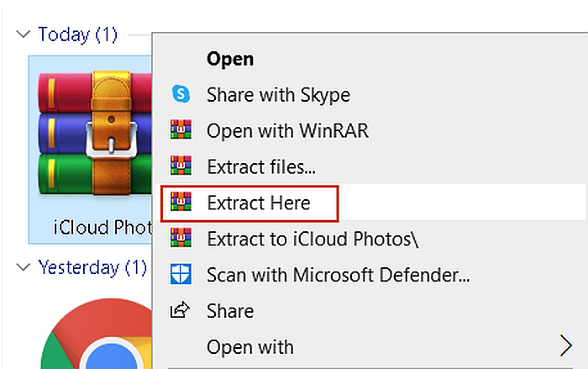
Task: Click WinRAR icon beside Extract to iCloud Photos
Action: (181, 238)
